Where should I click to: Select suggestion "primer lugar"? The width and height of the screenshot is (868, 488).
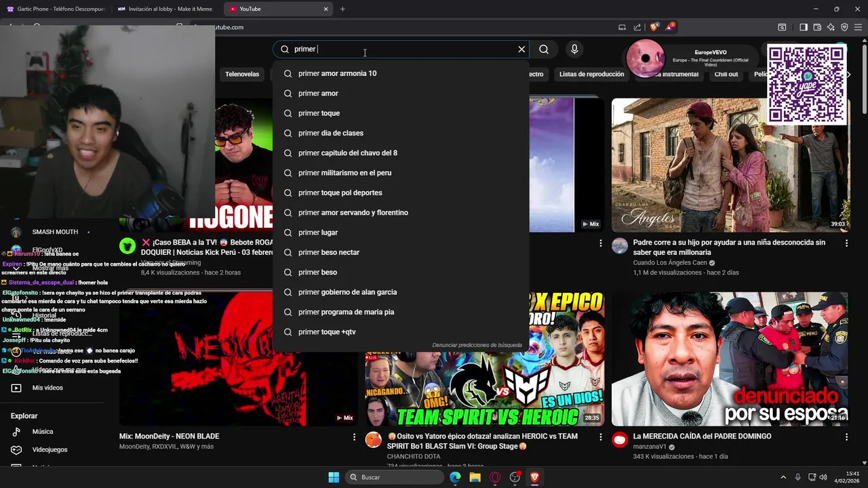coord(401,232)
